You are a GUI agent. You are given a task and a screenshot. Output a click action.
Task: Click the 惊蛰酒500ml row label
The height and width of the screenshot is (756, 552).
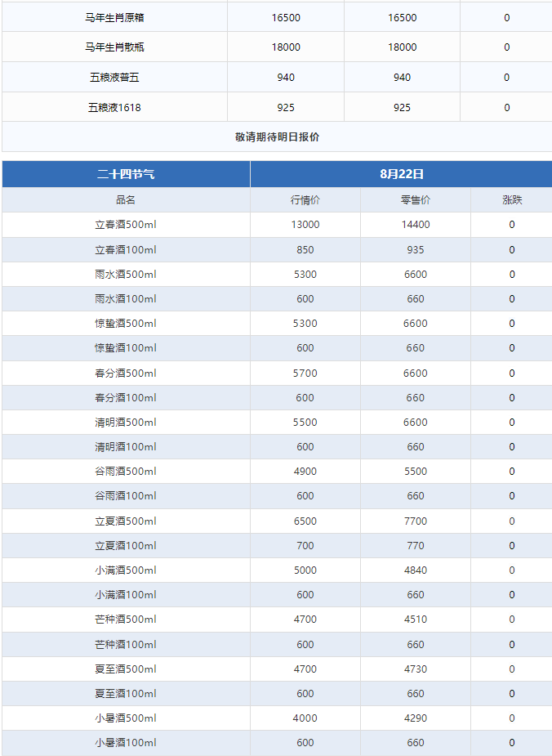click(126, 324)
